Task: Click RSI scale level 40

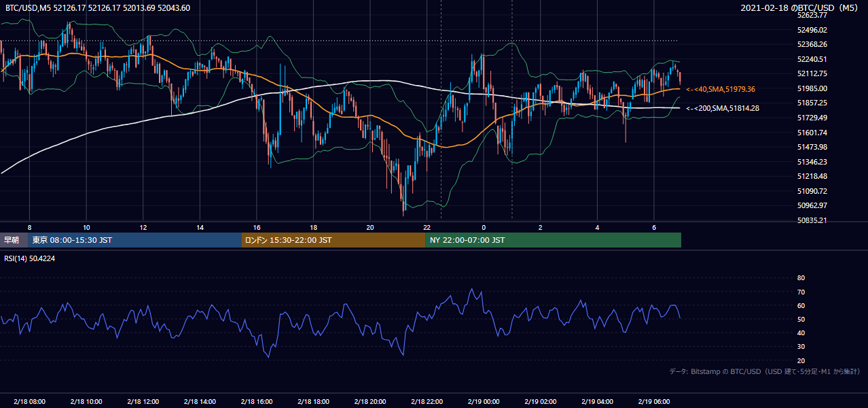Action: click(801, 333)
